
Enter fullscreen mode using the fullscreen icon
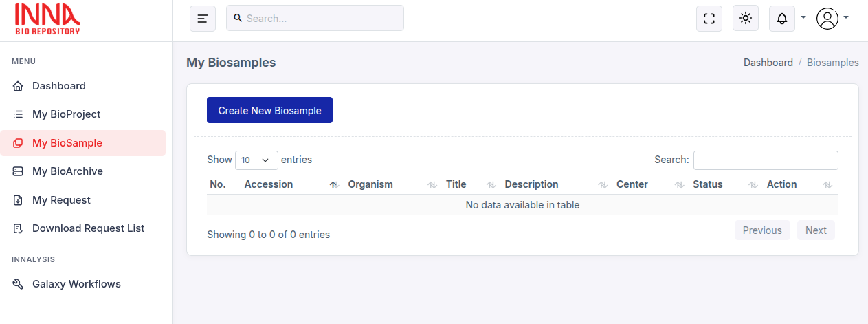709,19
